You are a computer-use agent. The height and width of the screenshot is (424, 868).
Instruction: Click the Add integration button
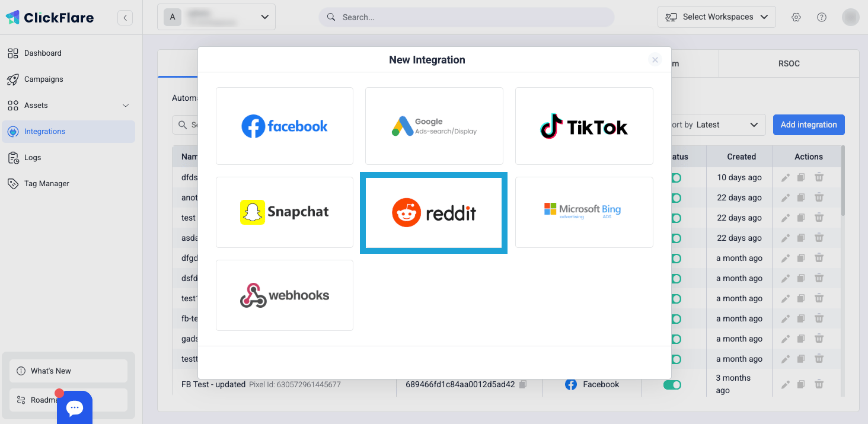point(809,125)
